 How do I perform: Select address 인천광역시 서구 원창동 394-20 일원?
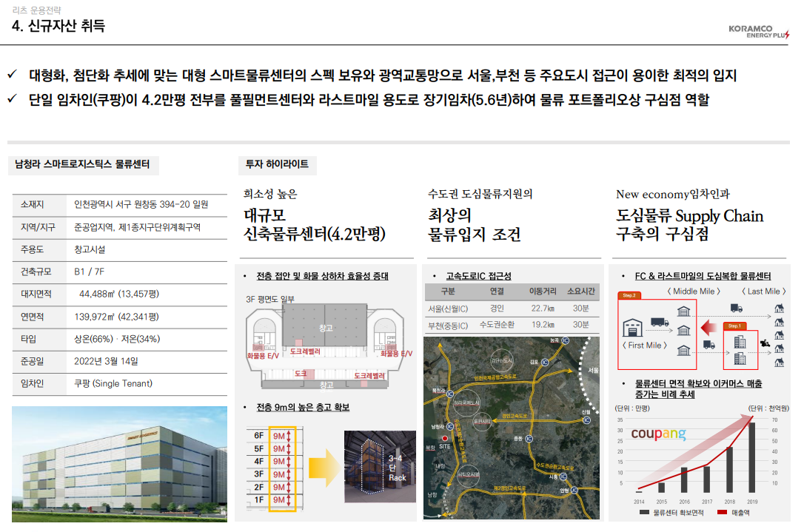[x=141, y=204]
